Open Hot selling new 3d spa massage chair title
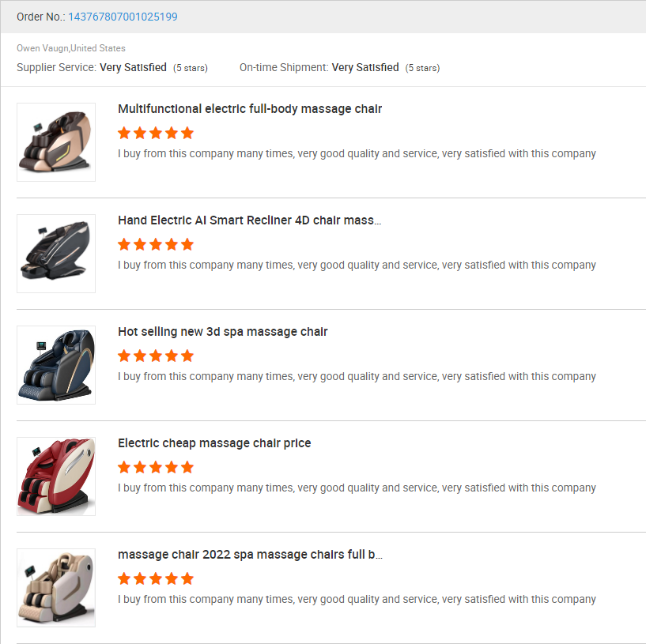 [x=222, y=331]
